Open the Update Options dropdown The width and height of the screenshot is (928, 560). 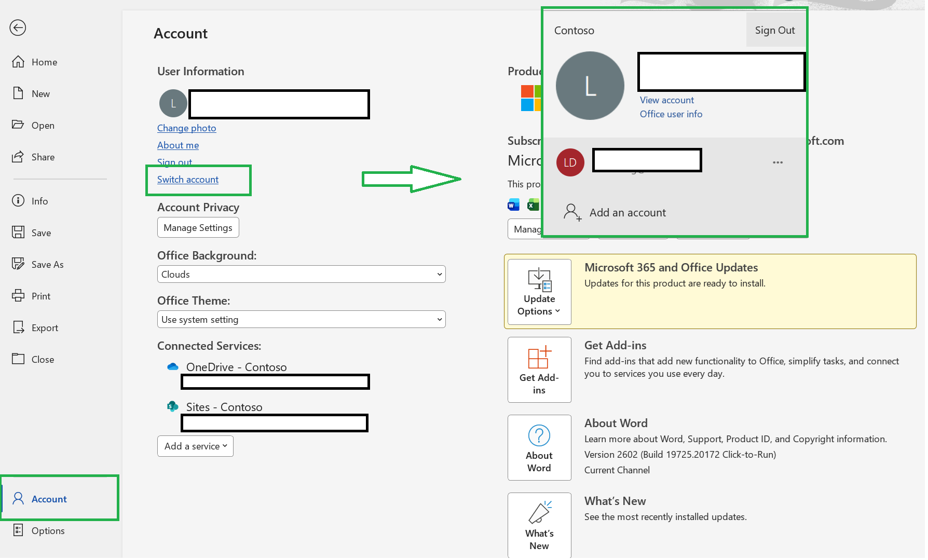[539, 292]
